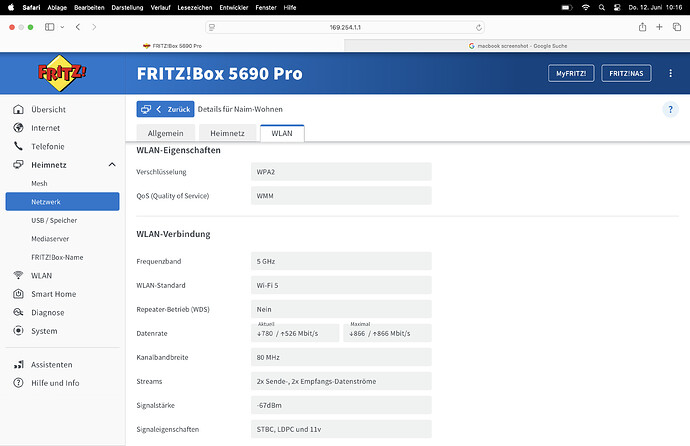
Task: Open the Übersicht overview page
Action: [x=48, y=110]
